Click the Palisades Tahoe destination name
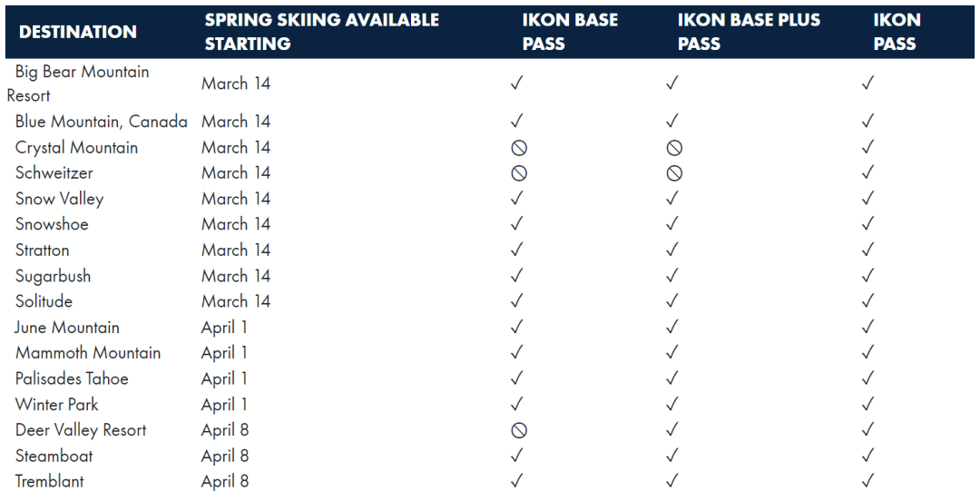The image size is (980, 501). (72, 378)
